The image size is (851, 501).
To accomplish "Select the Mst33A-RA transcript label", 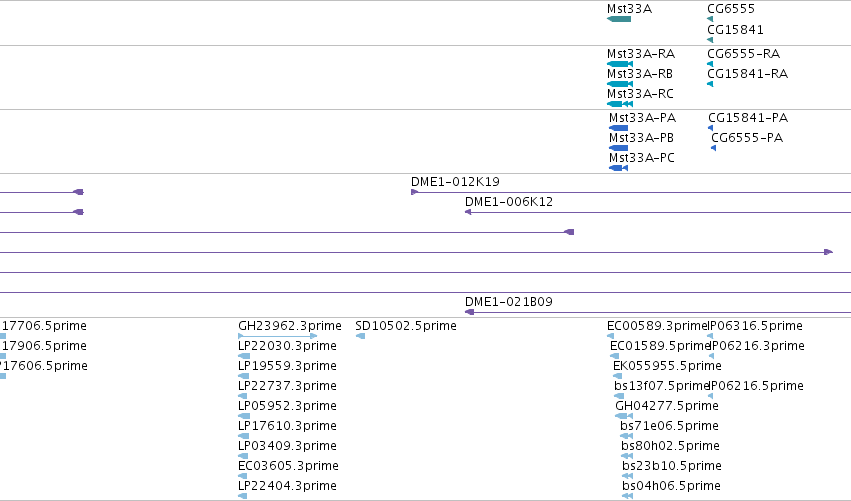I will (x=640, y=54).
